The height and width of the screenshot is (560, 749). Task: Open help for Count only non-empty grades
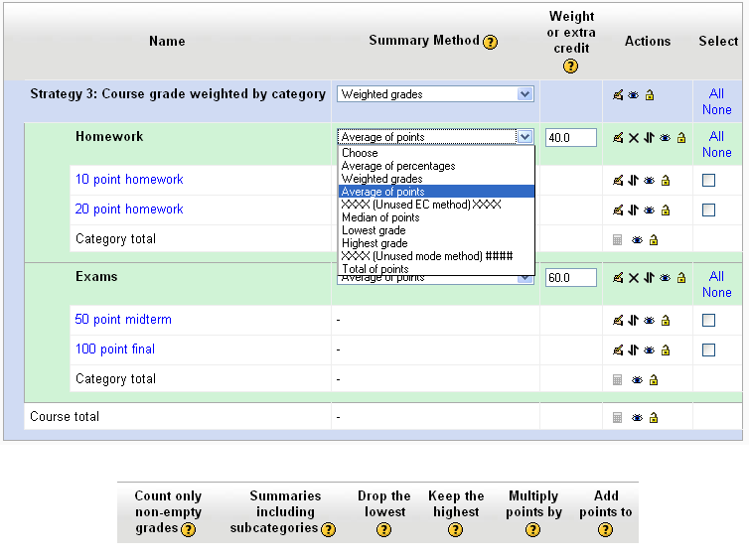188,529
